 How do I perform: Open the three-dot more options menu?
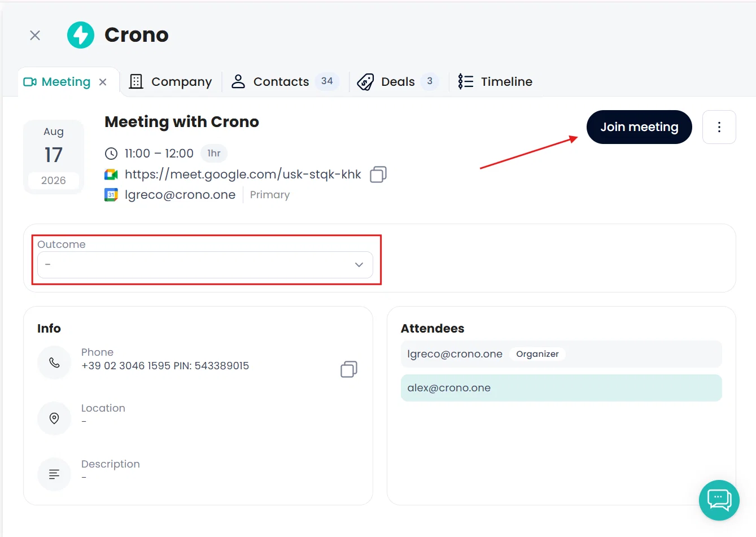(719, 127)
